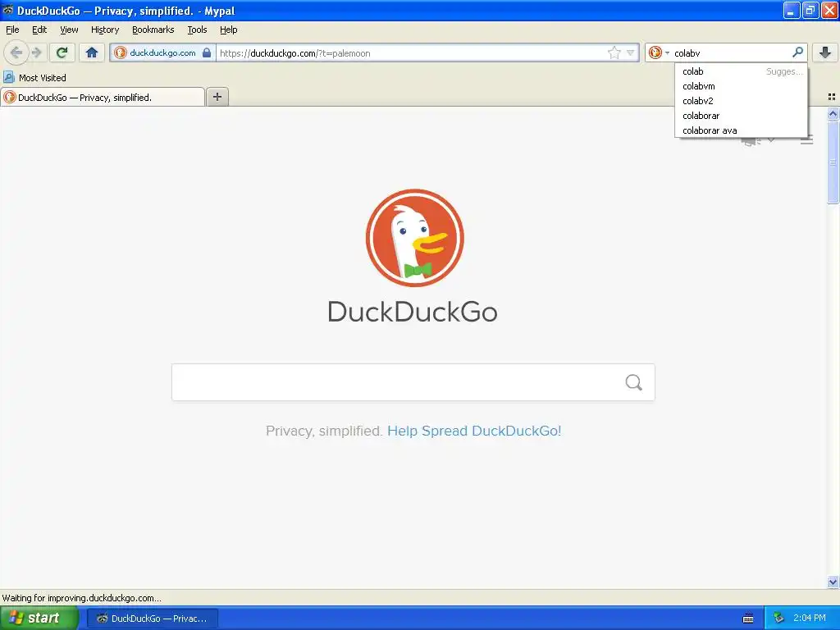Click the vertical scrollbar down arrow

[x=833, y=582]
